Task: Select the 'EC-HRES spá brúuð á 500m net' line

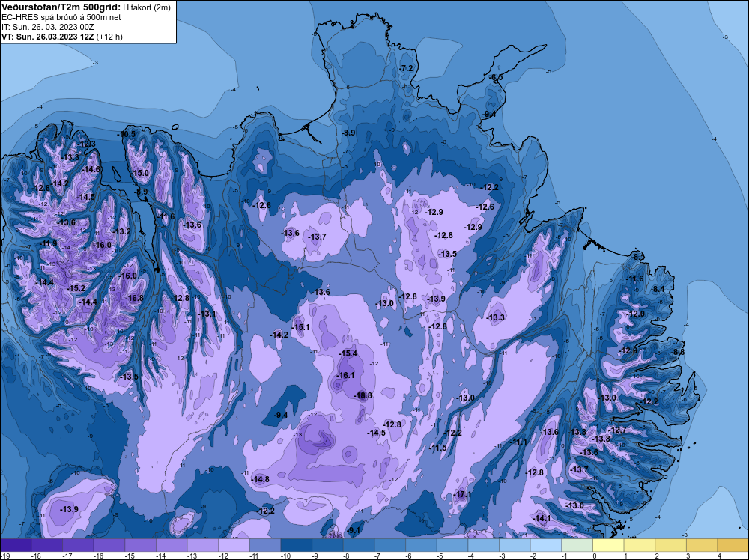Action: click(x=61, y=17)
